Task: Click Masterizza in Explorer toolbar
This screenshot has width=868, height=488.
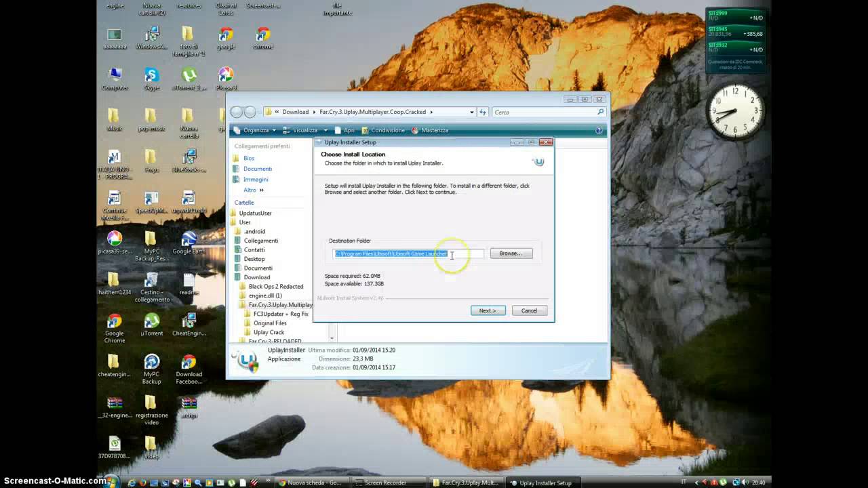Action: 429,130
